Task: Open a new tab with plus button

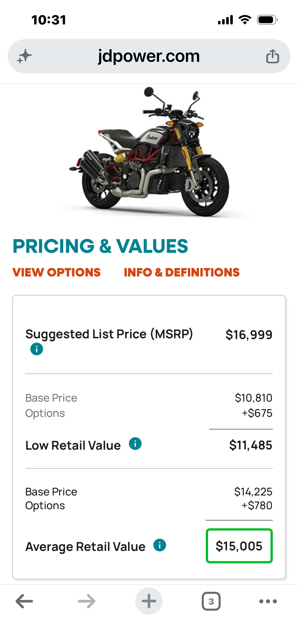Action: 149,601
